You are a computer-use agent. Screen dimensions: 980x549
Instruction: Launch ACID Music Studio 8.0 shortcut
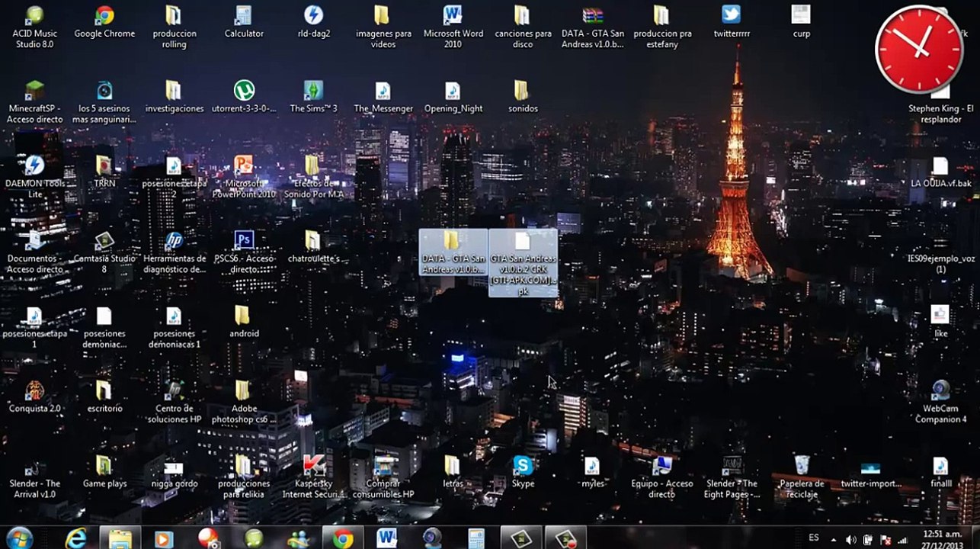[34, 16]
